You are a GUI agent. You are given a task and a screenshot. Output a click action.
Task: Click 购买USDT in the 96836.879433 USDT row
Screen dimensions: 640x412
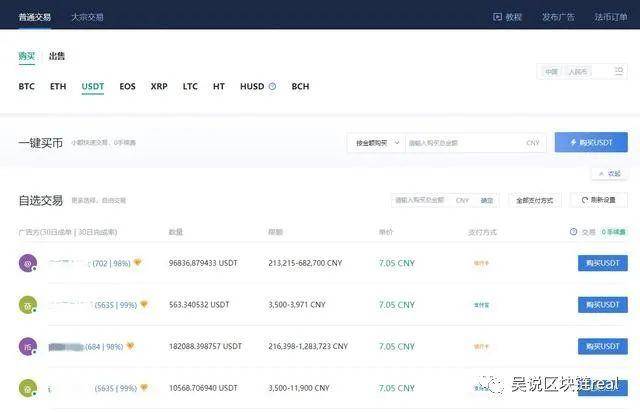(603, 263)
